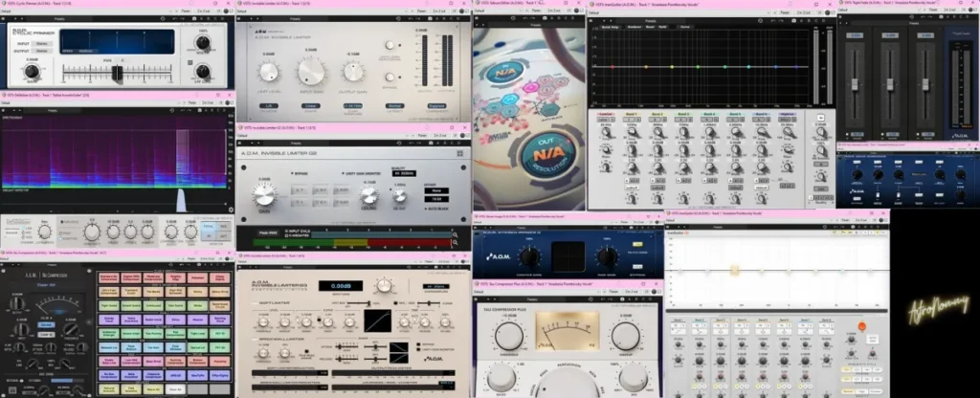
Task: Click Makeup knob in Tau Compressor Plus
Action: 626,336
